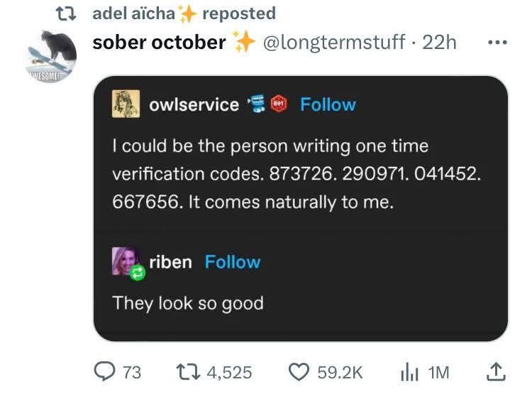Open riben's profile picture
Viewport: 532px width, 394px height.
click(126, 261)
